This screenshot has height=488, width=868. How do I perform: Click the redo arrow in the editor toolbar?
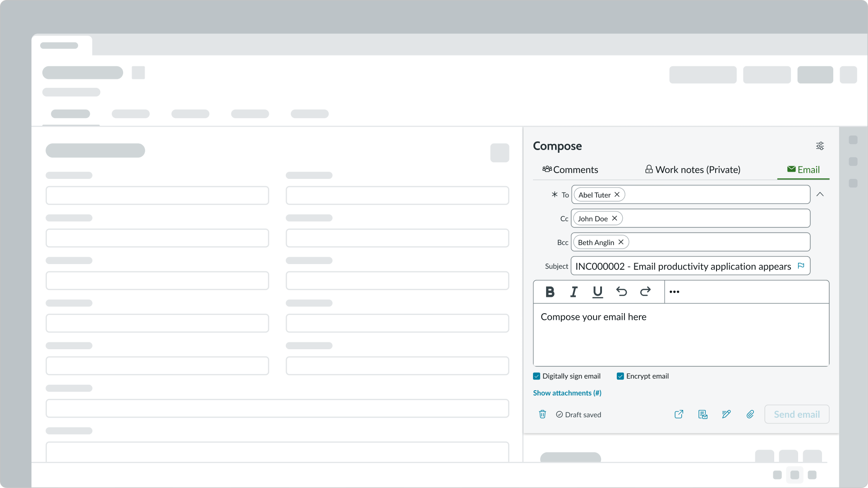tap(645, 292)
